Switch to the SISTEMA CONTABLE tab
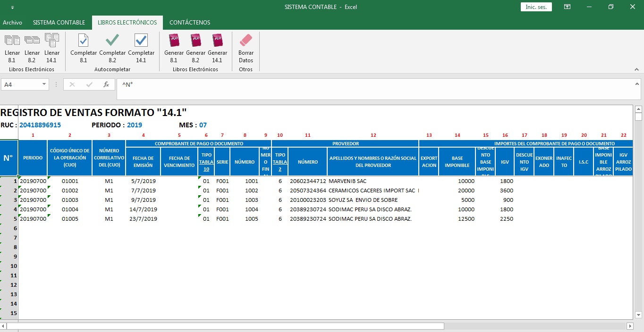Image resolution: width=644 pixels, height=332 pixels. point(59,22)
